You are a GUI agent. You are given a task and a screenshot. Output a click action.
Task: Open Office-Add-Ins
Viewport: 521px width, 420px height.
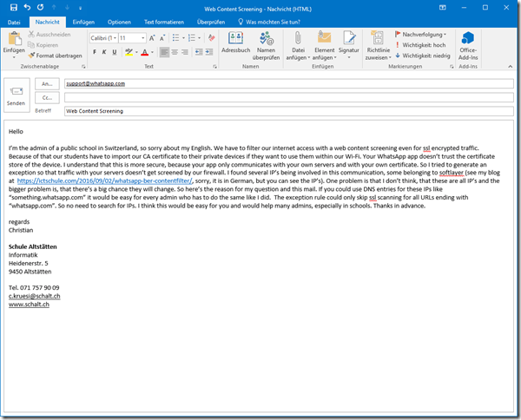click(467, 43)
